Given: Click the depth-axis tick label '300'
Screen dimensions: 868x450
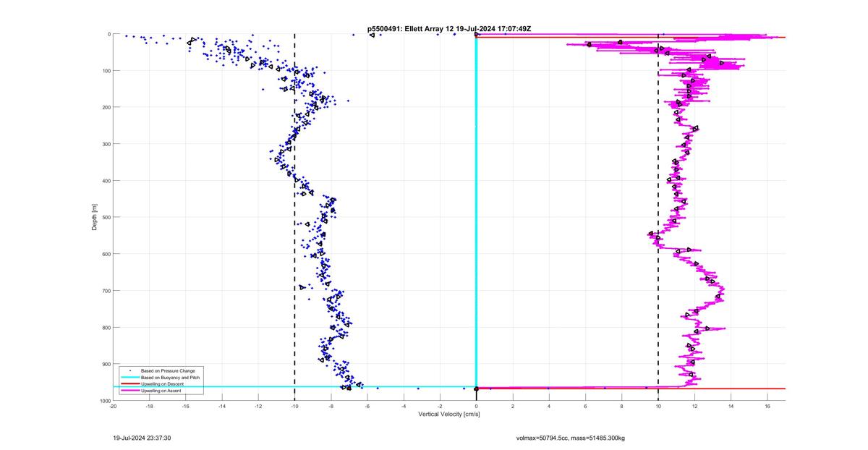Looking at the screenshot, I should (x=106, y=144).
